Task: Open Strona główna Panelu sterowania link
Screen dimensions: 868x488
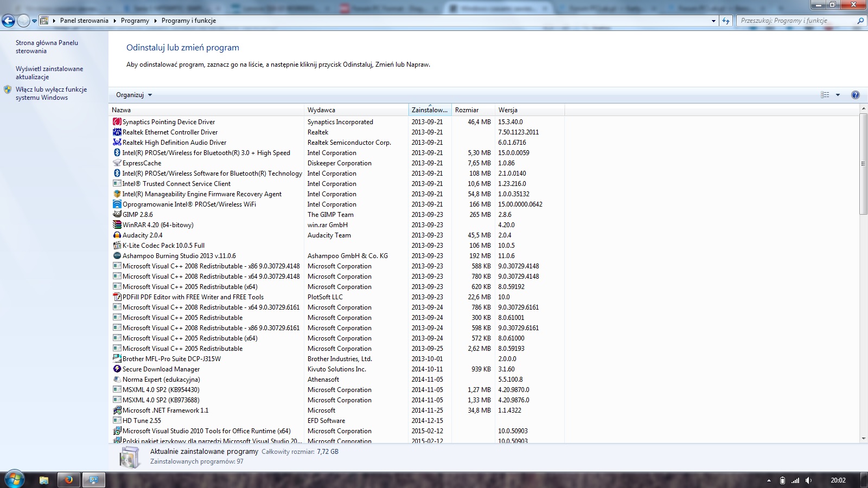Action: tap(47, 47)
